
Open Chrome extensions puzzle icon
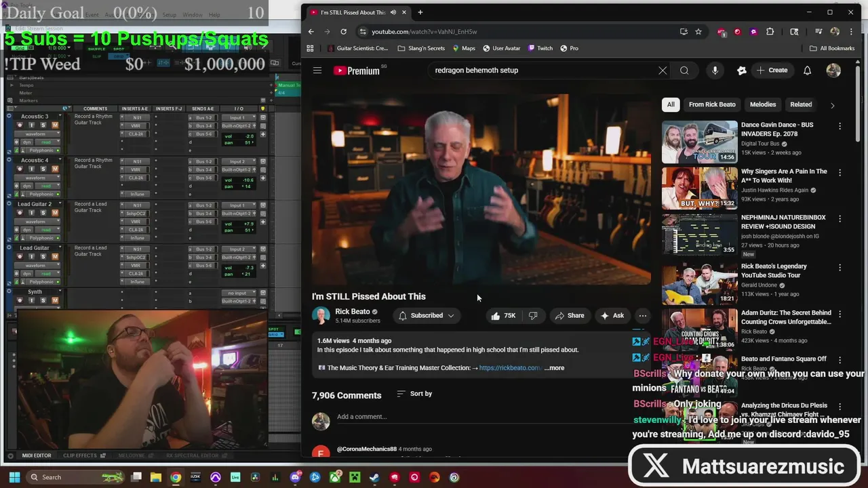(770, 32)
